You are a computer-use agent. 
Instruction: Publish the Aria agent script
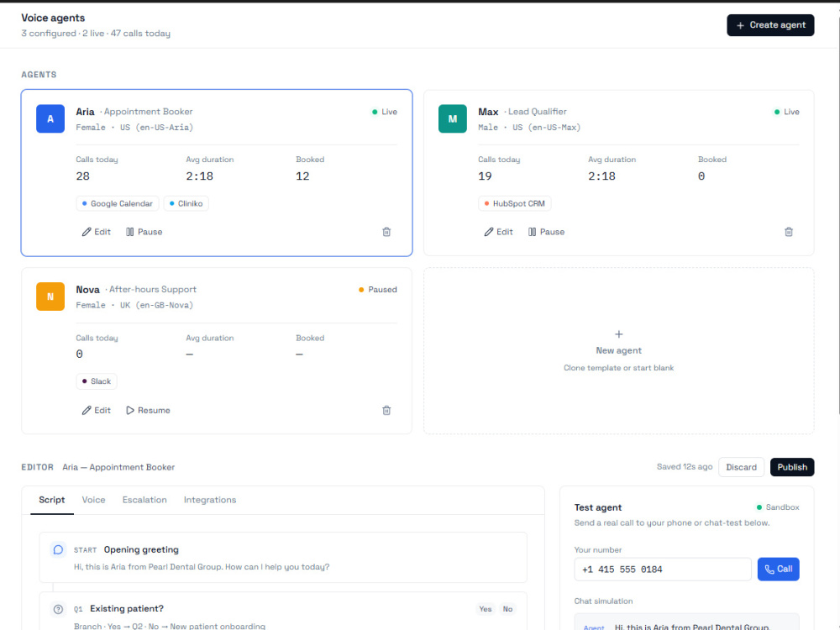[x=792, y=467]
